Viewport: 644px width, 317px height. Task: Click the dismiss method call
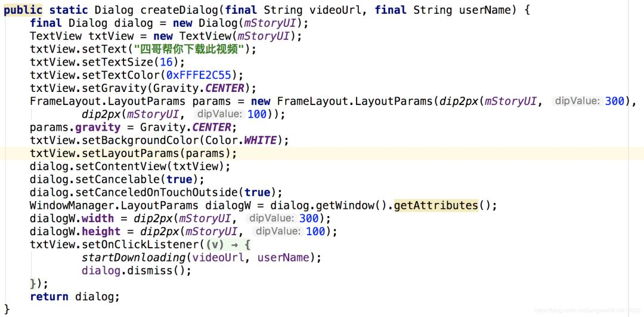tap(150, 271)
